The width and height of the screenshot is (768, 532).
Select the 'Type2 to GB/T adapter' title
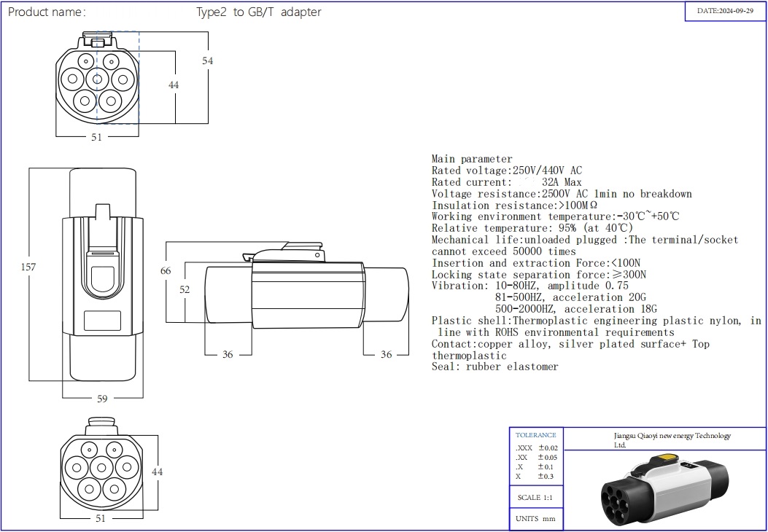[x=258, y=12]
